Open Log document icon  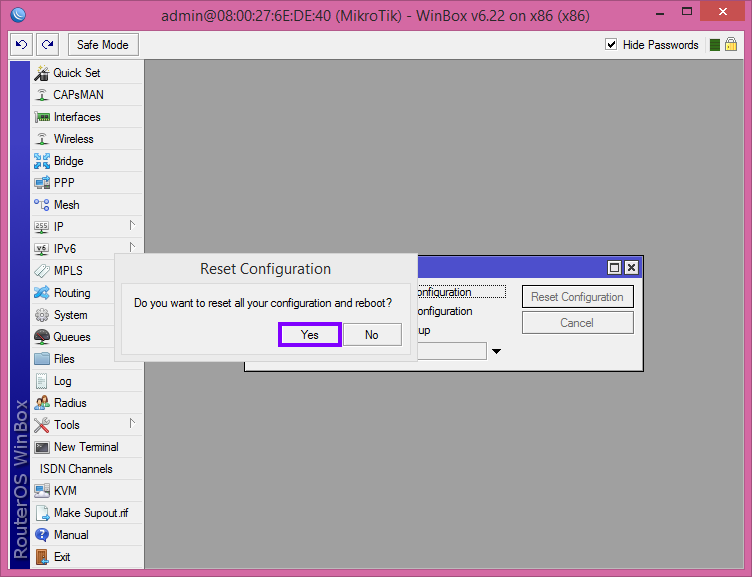(x=42, y=381)
